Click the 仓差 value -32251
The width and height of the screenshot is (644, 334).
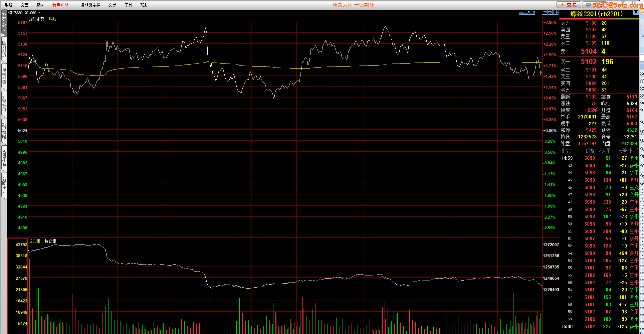coord(630,137)
